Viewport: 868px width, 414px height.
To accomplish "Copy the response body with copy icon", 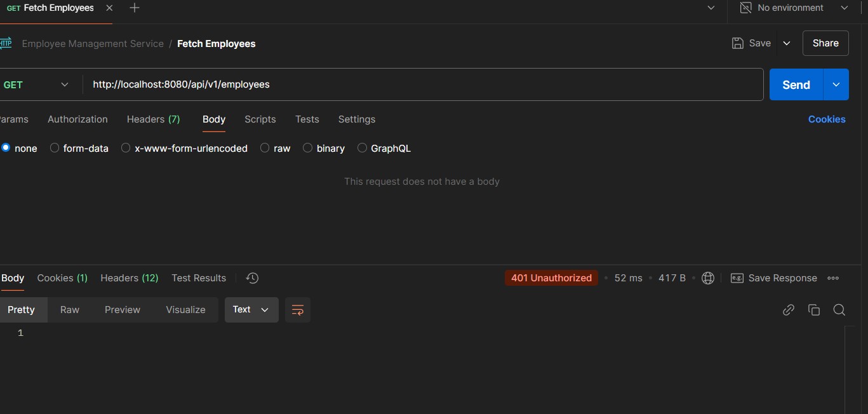I will click(x=814, y=310).
